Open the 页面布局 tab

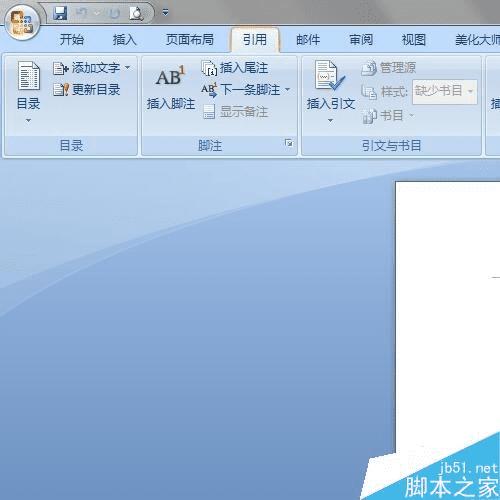tap(190, 40)
